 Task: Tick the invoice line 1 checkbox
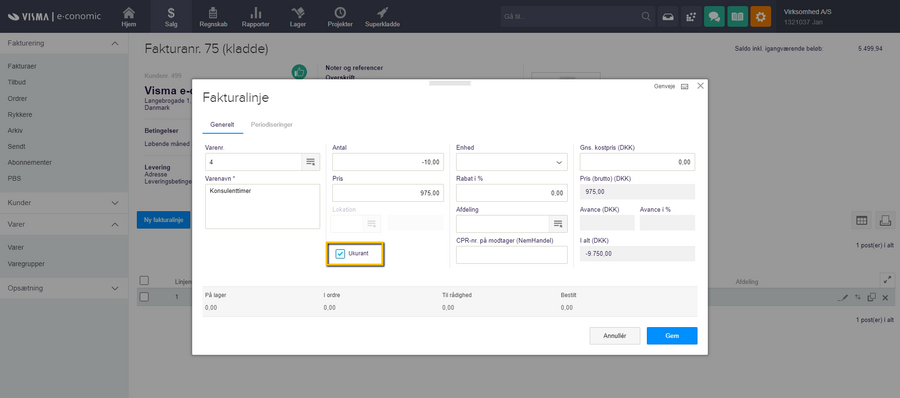[145, 297]
